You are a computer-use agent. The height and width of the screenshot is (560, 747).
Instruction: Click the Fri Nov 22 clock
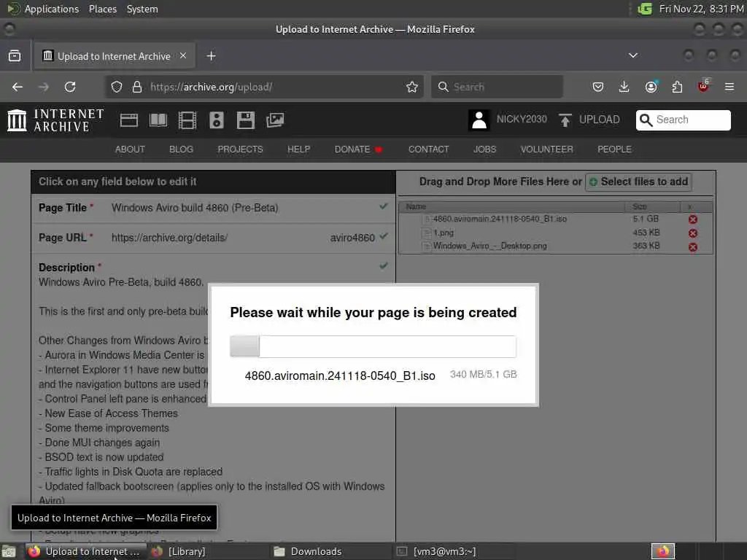pyautogui.click(x=701, y=9)
